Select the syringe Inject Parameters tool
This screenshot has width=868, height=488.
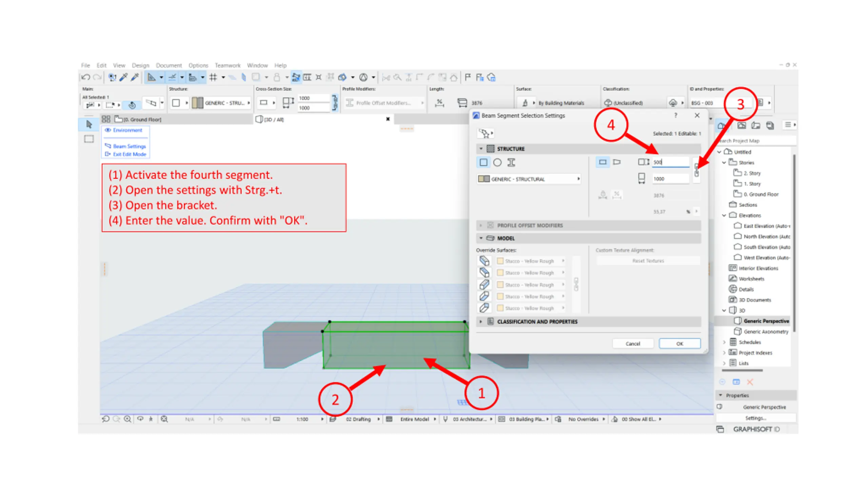pos(135,77)
